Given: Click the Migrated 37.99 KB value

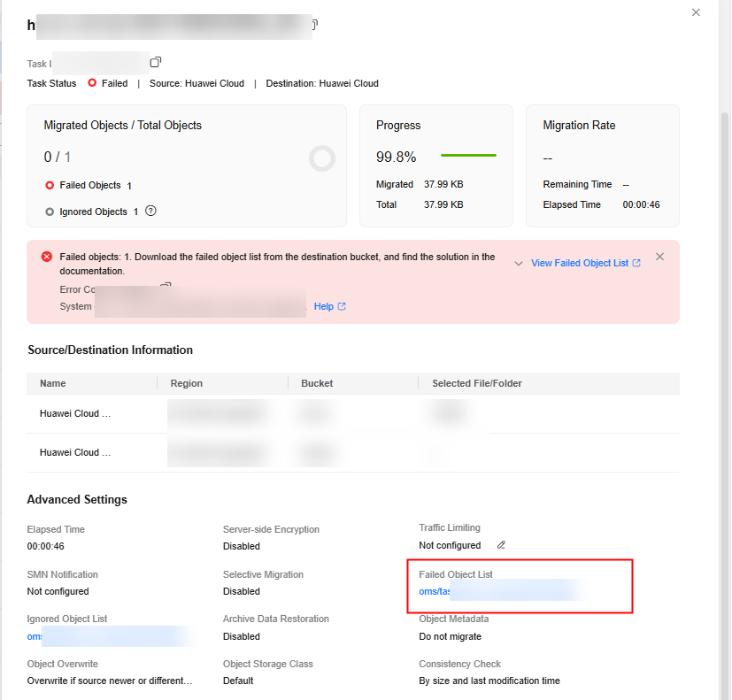Looking at the screenshot, I should point(443,184).
